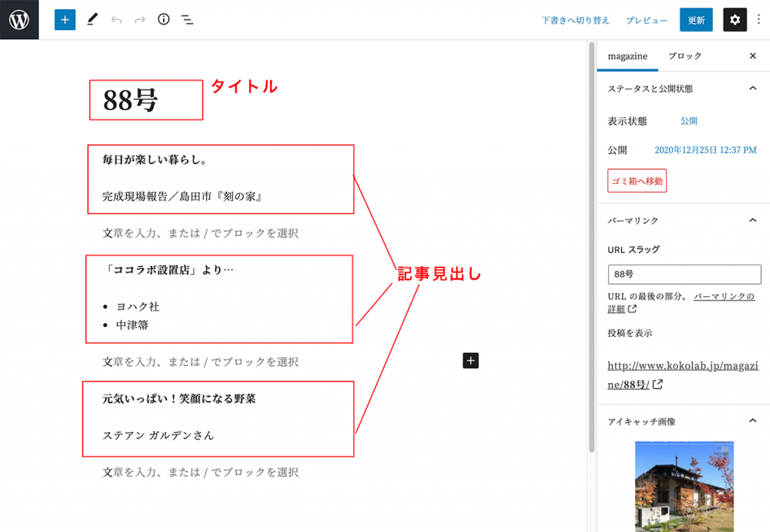Screen dimensions: 770x532
Task: Collapse the アイキャッチ画像 panel
Action: point(752,422)
